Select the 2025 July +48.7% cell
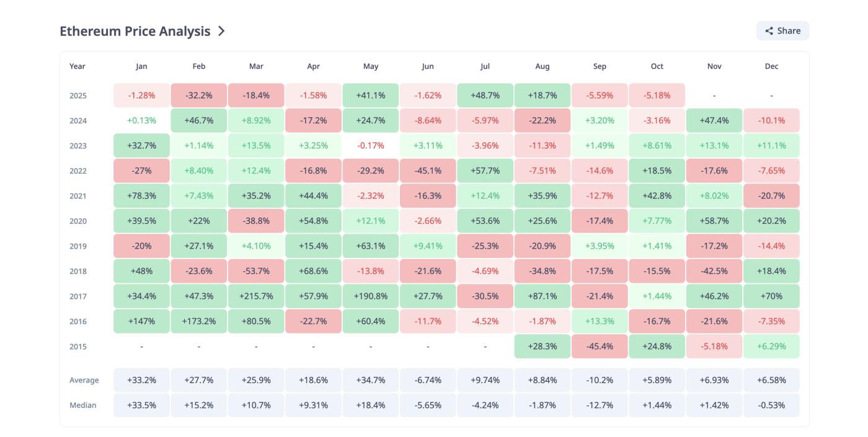Image resolution: width=868 pixels, height=437 pixels. pyautogui.click(x=485, y=95)
